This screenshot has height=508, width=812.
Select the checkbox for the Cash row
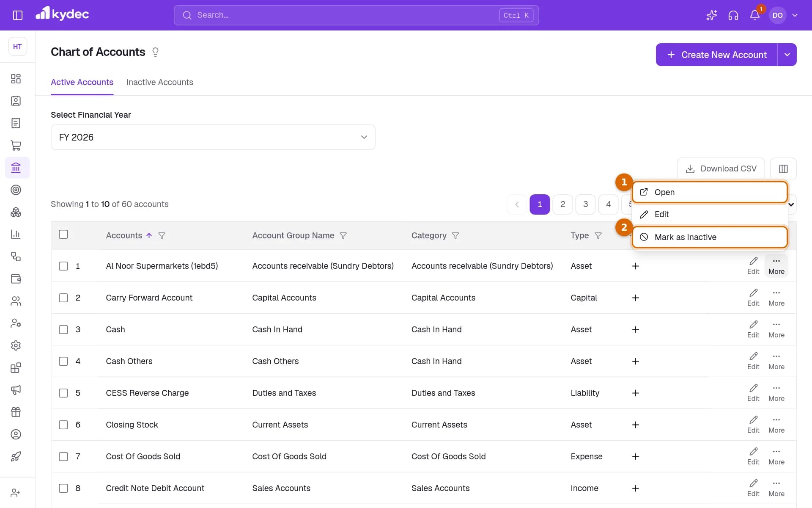pos(63,330)
